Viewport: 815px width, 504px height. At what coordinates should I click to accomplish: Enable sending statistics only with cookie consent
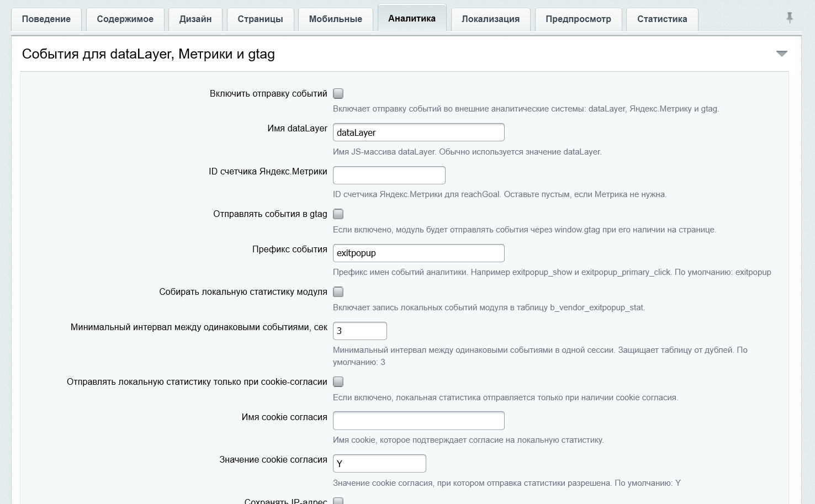338,382
